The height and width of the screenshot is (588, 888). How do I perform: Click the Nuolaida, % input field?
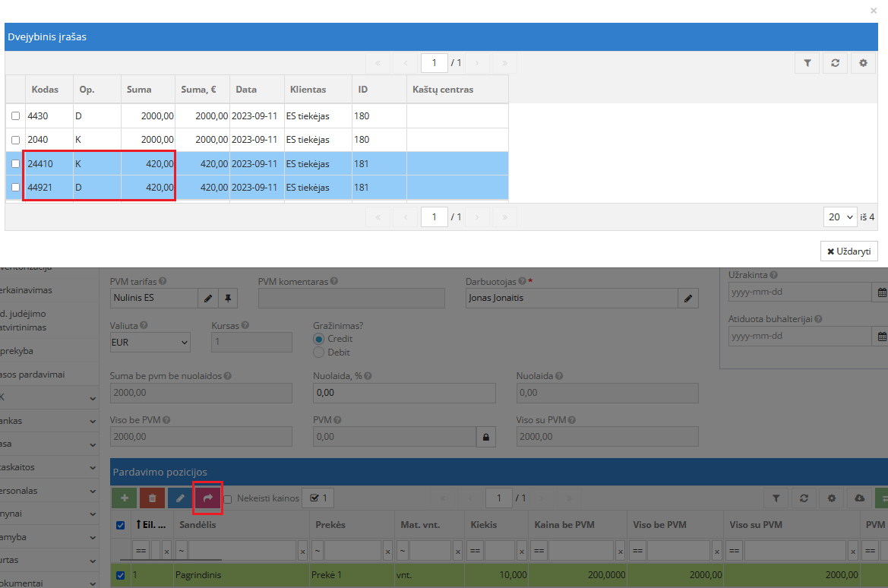tap(404, 393)
